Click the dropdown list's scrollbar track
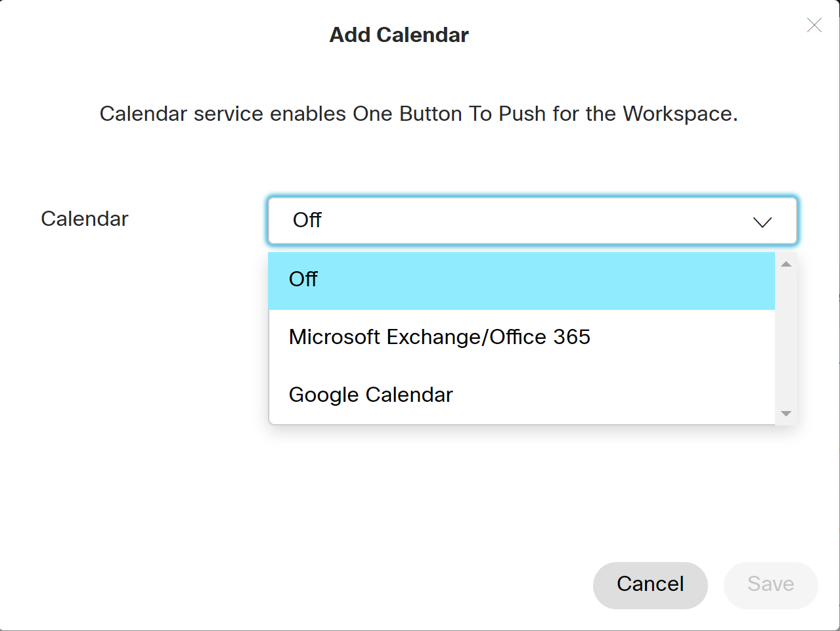The width and height of the screenshot is (840, 631). click(786, 338)
